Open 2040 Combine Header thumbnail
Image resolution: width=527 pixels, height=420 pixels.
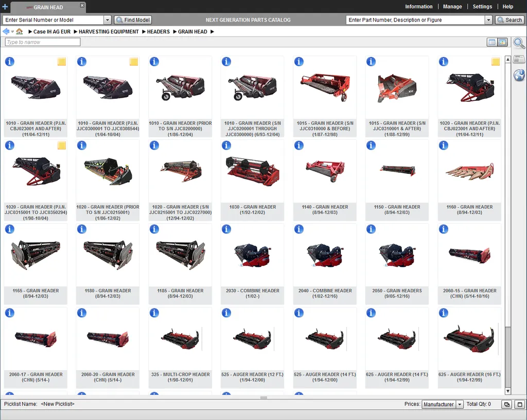tap(325, 256)
